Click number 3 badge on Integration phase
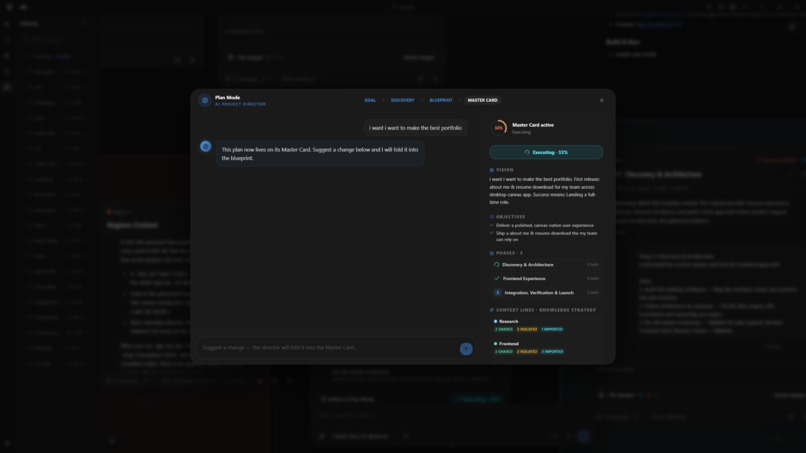Image resolution: width=806 pixels, height=453 pixels. pos(498,293)
